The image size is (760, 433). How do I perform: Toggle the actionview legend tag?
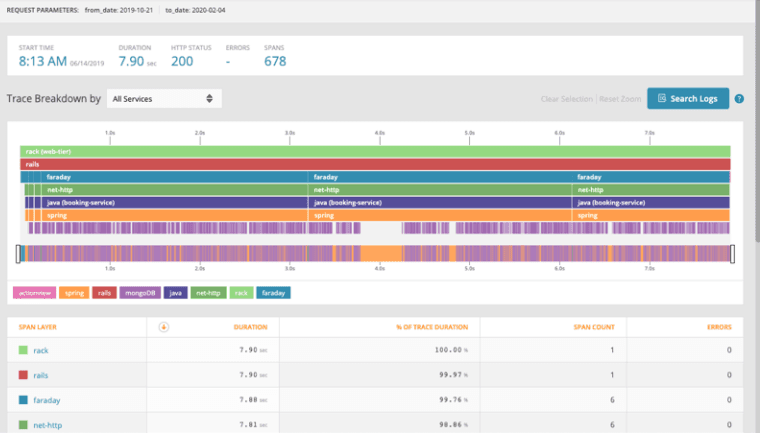34,293
